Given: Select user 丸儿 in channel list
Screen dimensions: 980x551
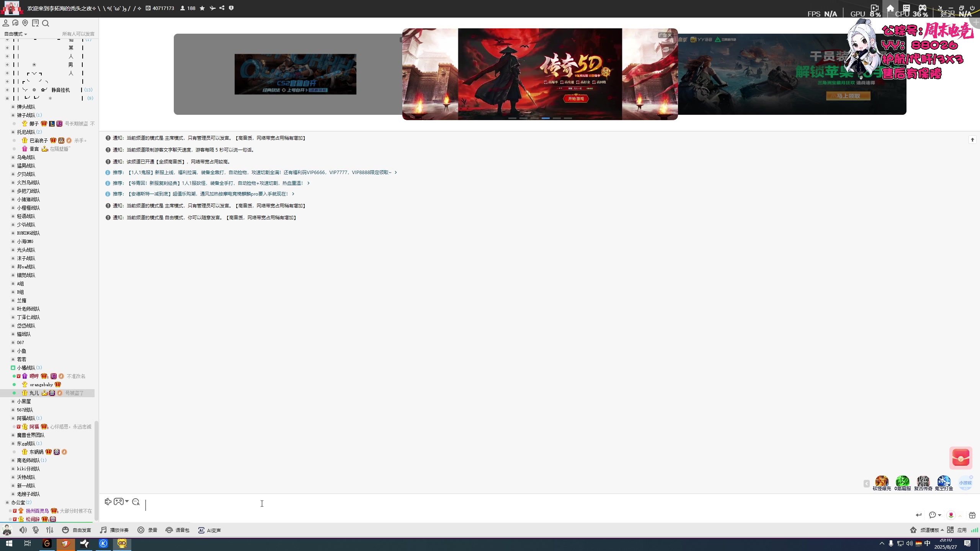Looking at the screenshot, I should (47, 393).
